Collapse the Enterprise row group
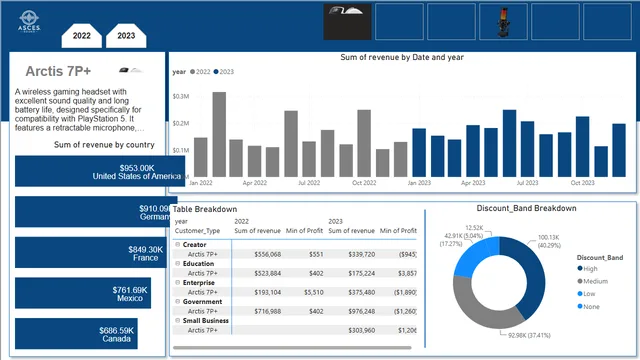This screenshot has height=360, width=640. pos(178,282)
